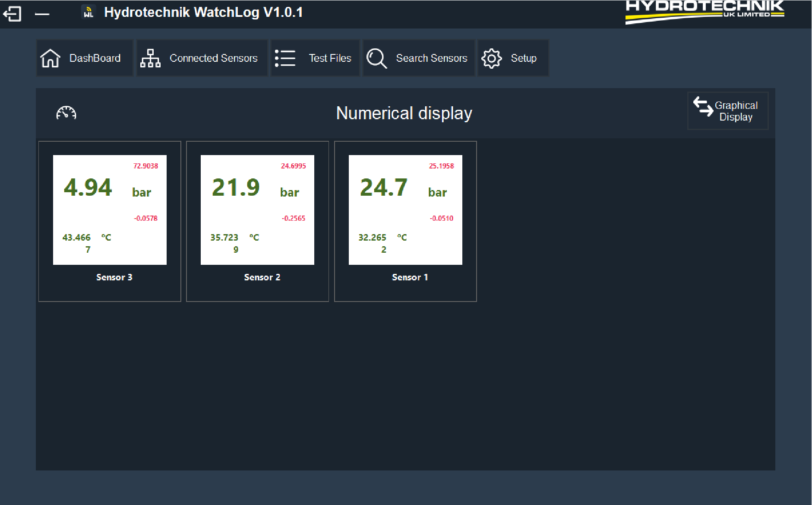Click the Hydrotechnik UK Limited logo
The width and height of the screenshot is (812, 505).
pos(705,12)
